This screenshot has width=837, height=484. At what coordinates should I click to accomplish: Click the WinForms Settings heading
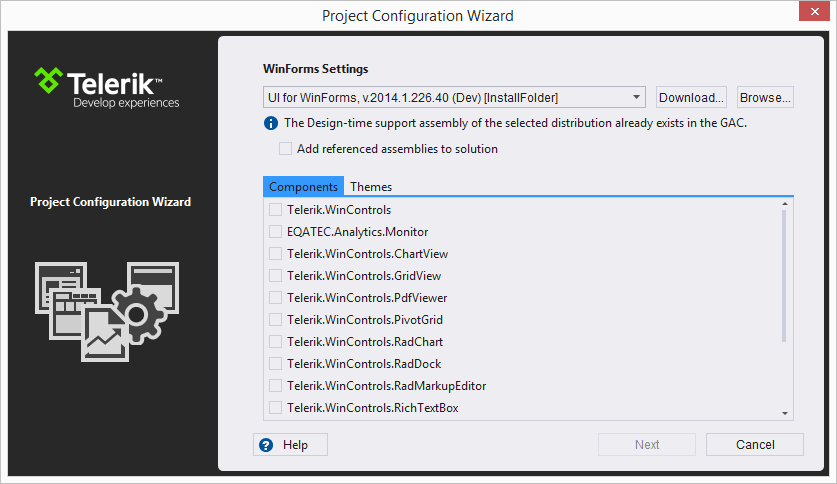coord(315,69)
